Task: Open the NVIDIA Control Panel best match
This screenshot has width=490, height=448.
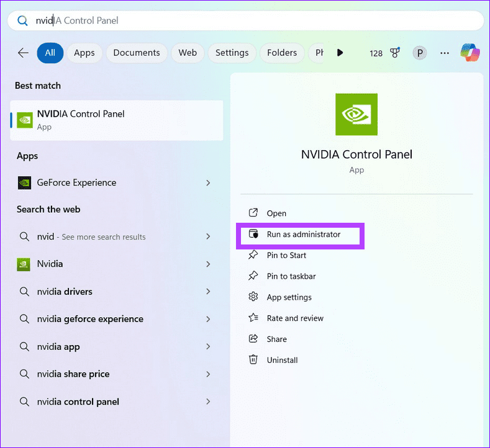Action: tap(117, 120)
